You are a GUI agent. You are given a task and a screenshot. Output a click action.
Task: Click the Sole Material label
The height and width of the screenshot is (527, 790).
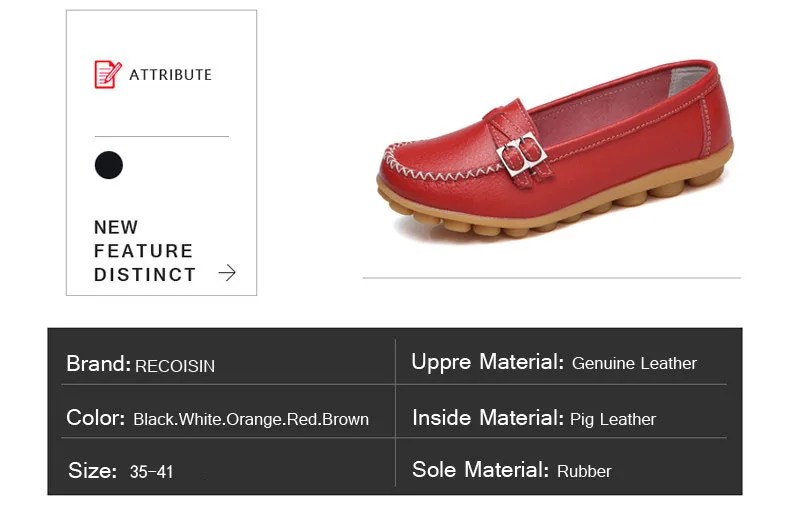coord(480,470)
